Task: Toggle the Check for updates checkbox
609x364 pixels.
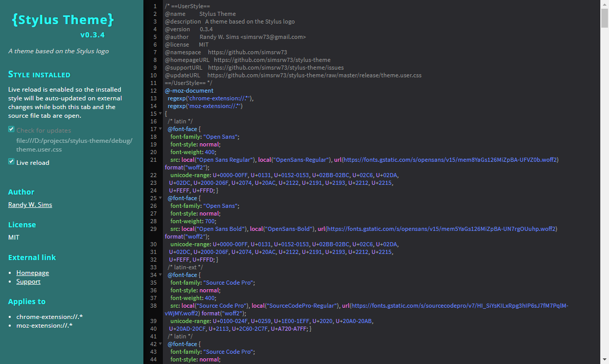Action: click(11, 129)
